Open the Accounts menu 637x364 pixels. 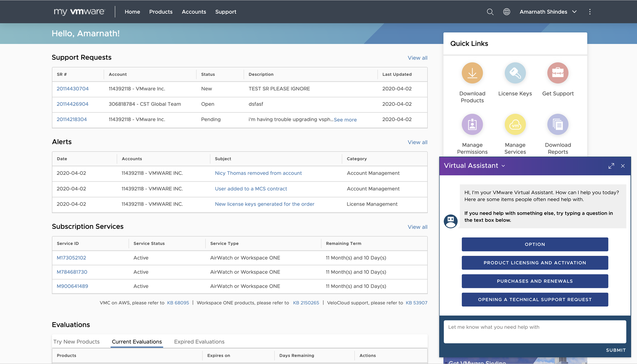point(194,12)
